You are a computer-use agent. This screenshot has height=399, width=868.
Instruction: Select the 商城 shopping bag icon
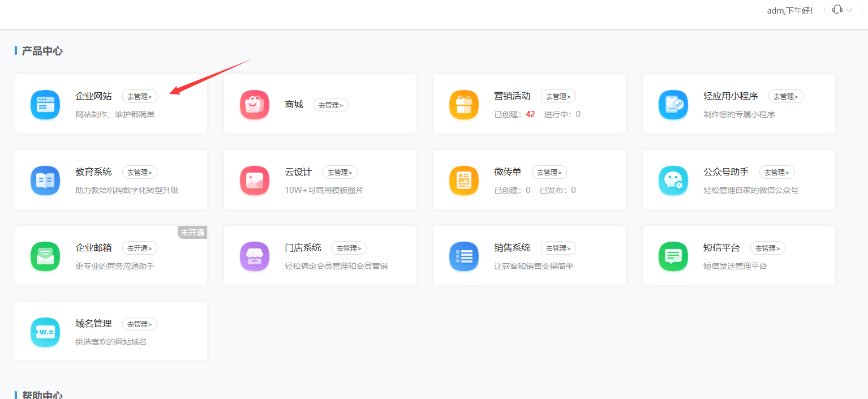coord(254,104)
